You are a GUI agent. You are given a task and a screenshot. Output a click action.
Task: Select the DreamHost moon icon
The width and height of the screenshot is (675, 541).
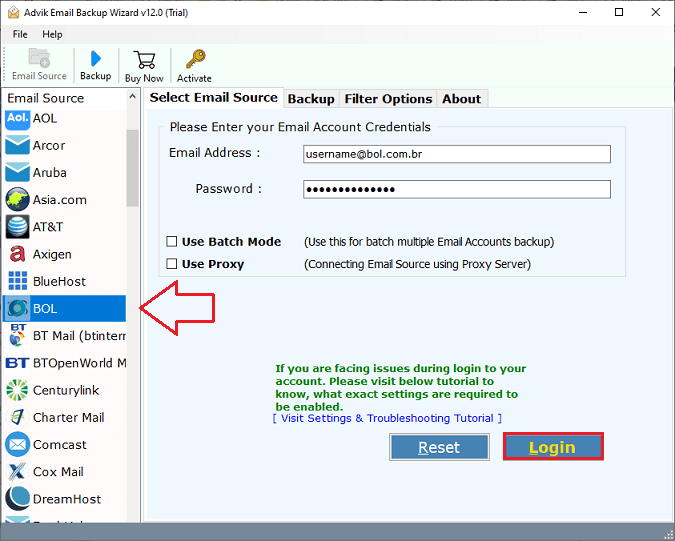tap(17, 498)
